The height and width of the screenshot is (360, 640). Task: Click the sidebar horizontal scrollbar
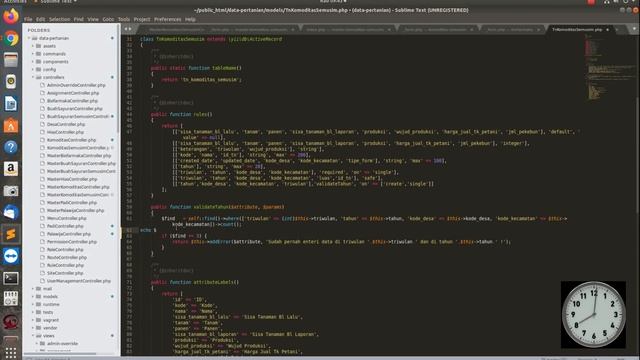coord(60,354)
